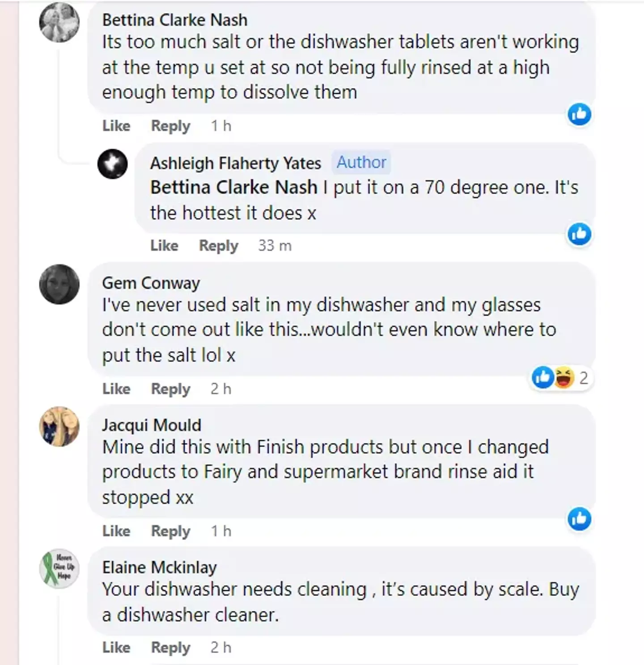Open Ashleigh Flaherty Yates' avatar
This screenshot has height=665, width=644.
(113, 164)
